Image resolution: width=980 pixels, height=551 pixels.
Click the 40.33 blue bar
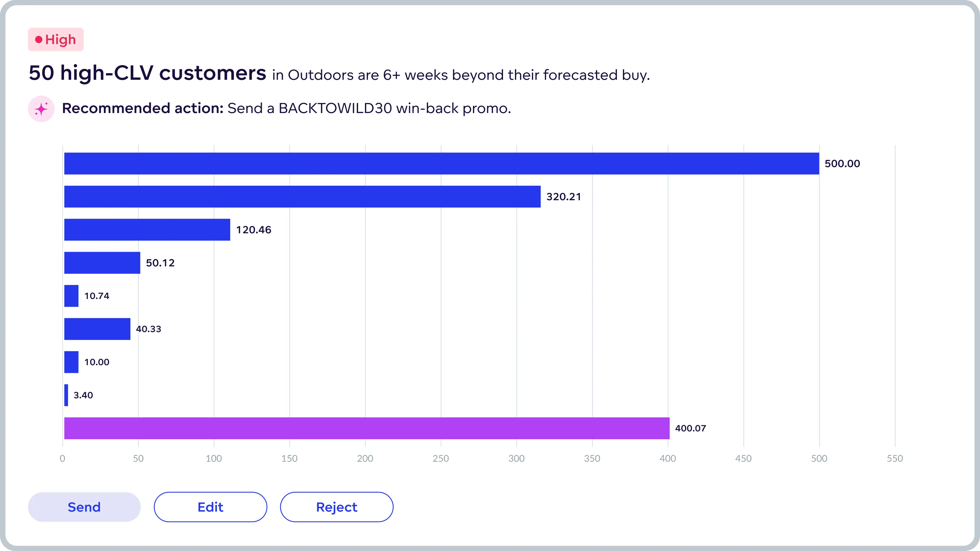pyautogui.click(x=97, y=329)
